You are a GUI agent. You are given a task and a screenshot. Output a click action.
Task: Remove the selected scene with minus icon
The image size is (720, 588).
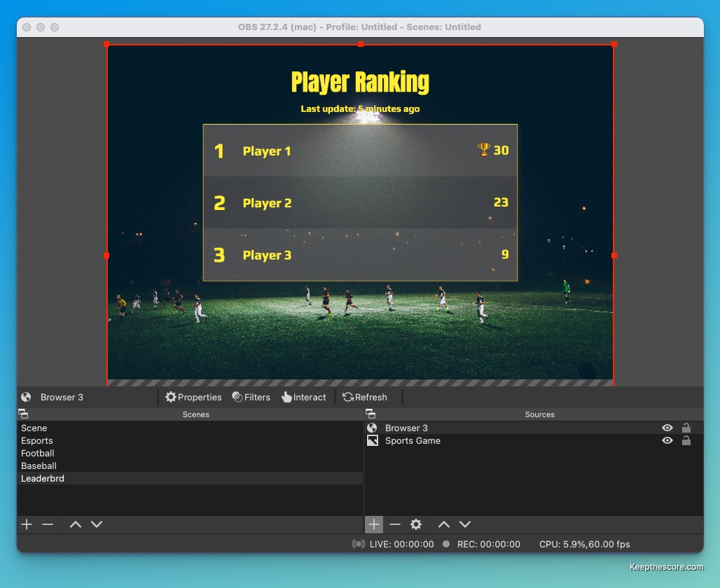click(48, 524)
